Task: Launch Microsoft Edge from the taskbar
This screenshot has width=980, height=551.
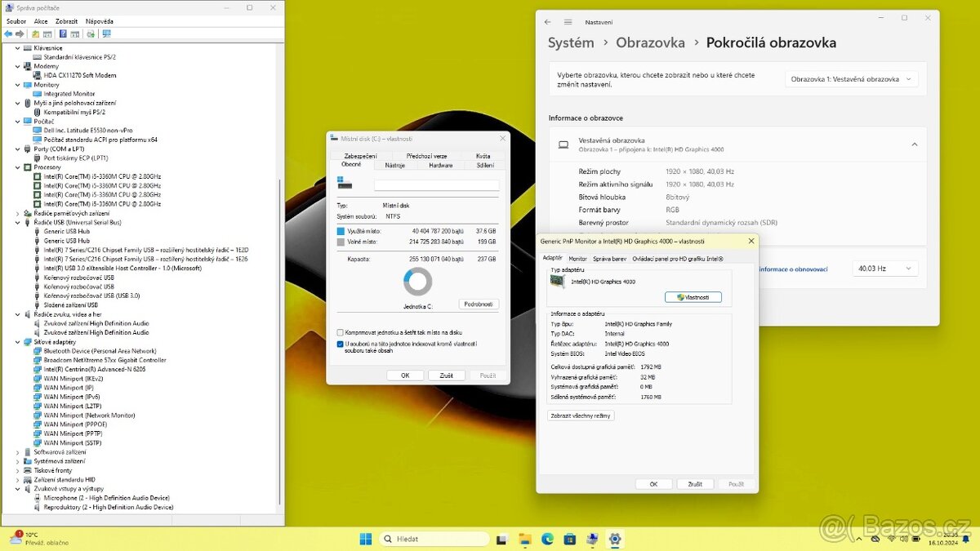Action: coord(546,539)
